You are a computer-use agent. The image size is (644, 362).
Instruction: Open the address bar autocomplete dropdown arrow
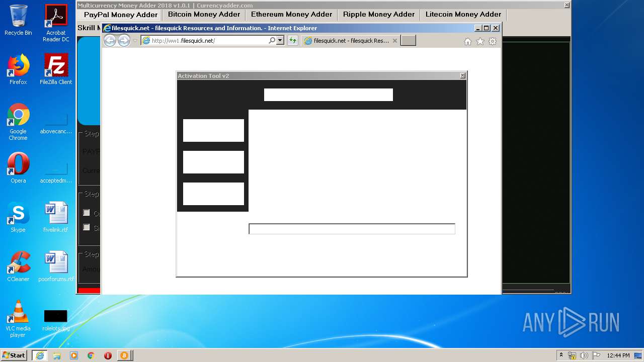[280, 41]
